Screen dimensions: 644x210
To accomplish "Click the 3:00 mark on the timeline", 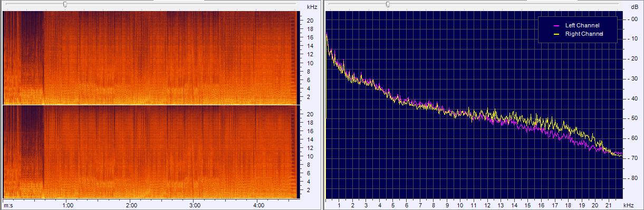I will click(195, 205).
